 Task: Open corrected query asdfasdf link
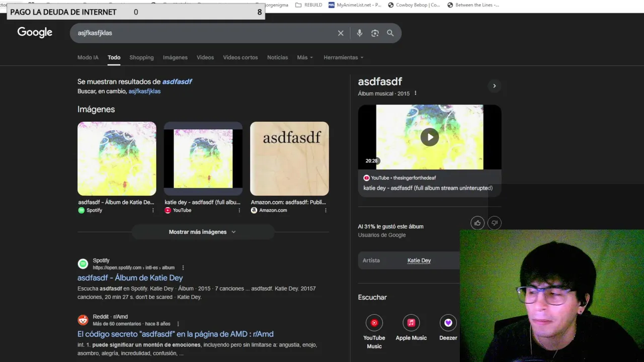click(x=177, y=81)
